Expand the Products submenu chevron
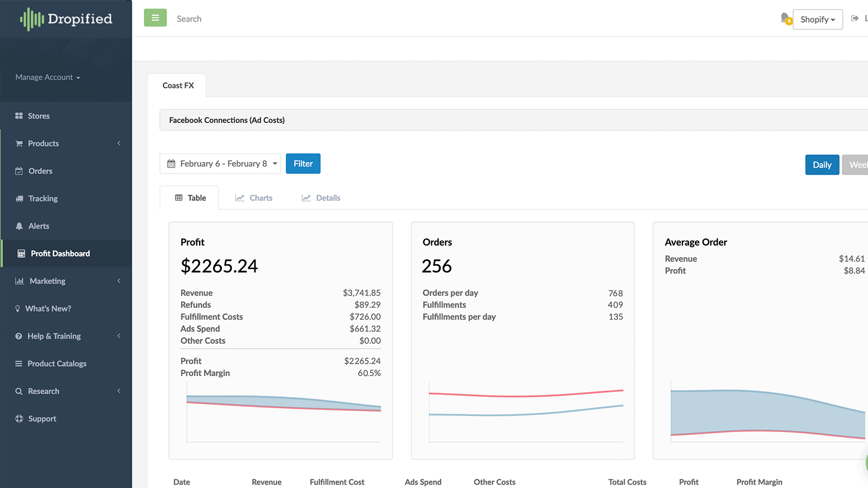The image size is (868, 488). (x=119, y=143)
